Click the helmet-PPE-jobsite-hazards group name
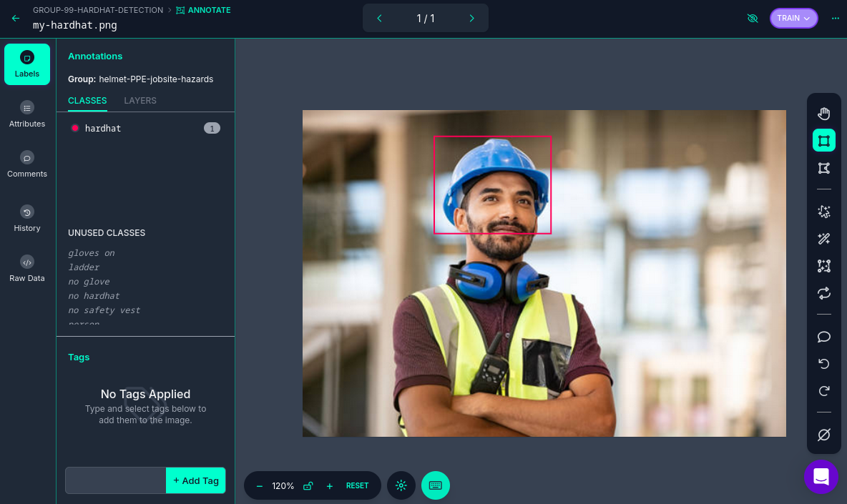 (156, 79)
